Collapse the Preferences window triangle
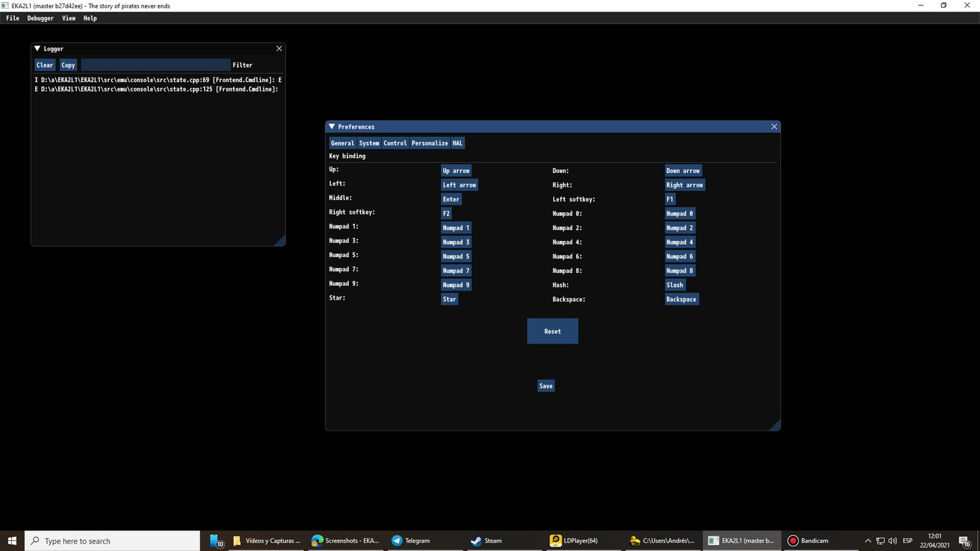Image resolution: width=980 pixels, height=551 pixels. [331, 127]
